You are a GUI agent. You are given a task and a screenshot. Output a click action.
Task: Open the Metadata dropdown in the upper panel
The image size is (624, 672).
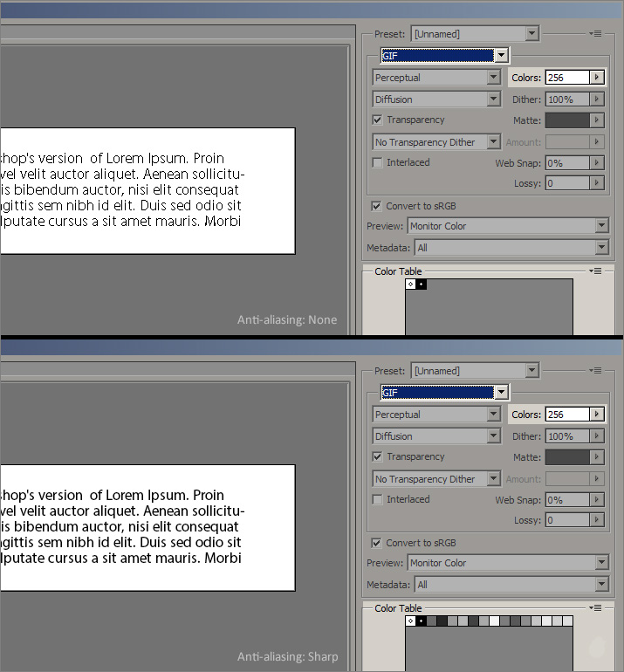coord(601,248)
